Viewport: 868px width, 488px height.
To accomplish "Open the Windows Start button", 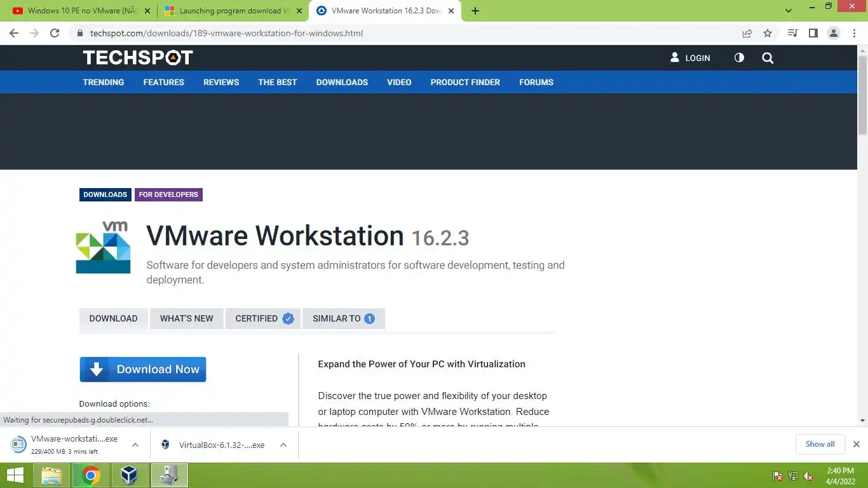I will pos(15,475).
